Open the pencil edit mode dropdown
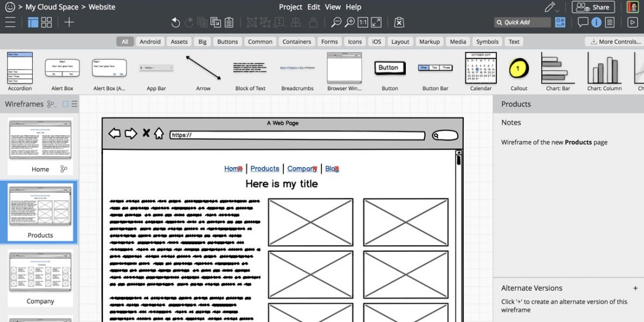Viewport: 644px width, 322px height. (x=551, y=7)
